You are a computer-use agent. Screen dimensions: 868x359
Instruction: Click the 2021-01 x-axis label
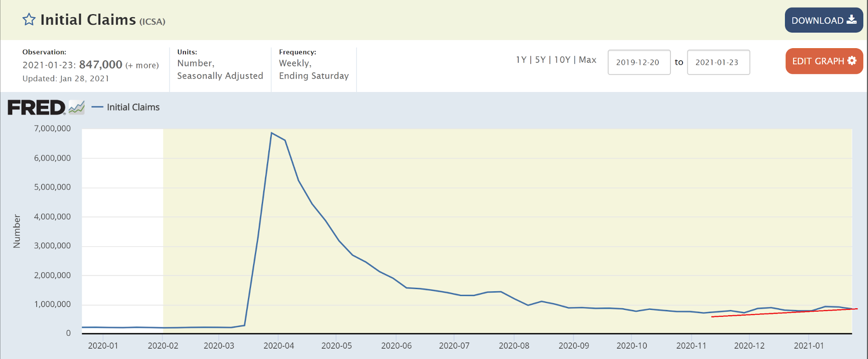pos(809,346)
